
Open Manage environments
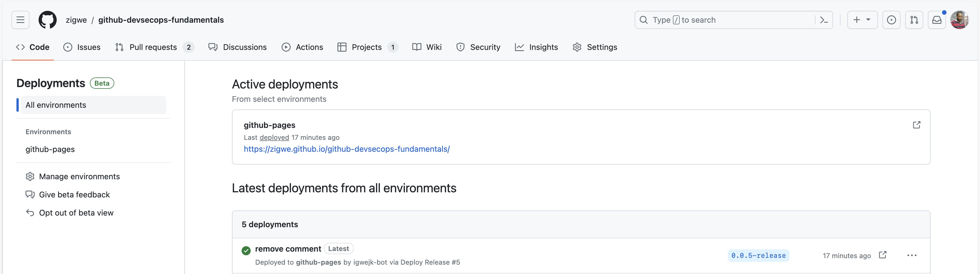click(79, 177)
